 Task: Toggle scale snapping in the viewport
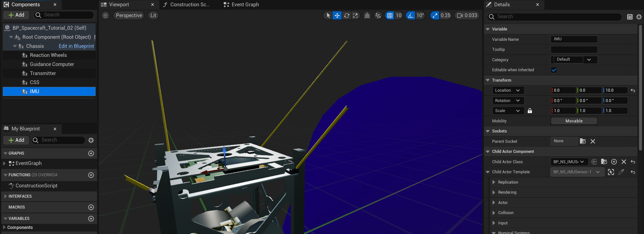435,15
